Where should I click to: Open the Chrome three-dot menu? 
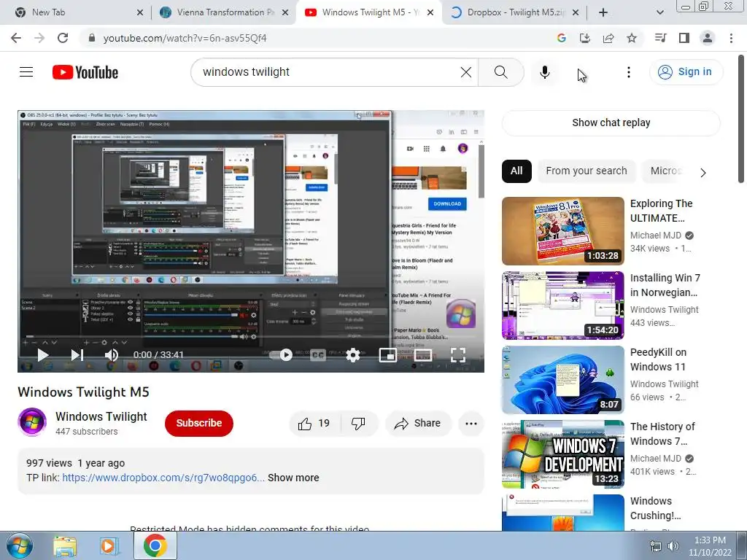[x=731, y=38]
